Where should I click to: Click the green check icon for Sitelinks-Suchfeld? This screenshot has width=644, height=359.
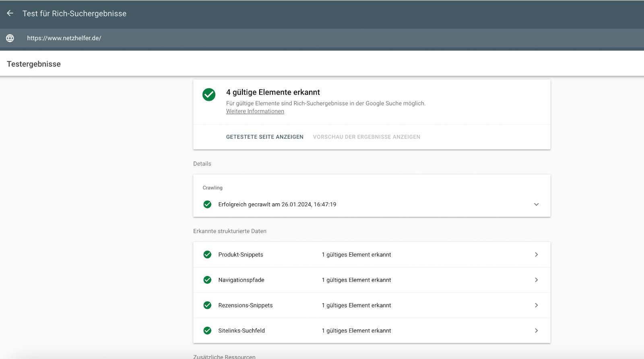[x=207, y=331]
